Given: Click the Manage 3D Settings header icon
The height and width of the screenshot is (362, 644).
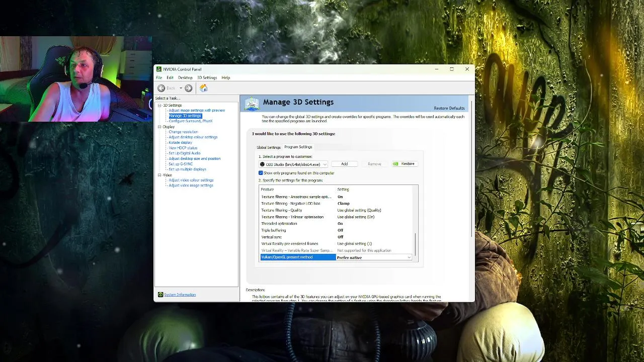Looking at the screenshot, I should click(252, 104).
